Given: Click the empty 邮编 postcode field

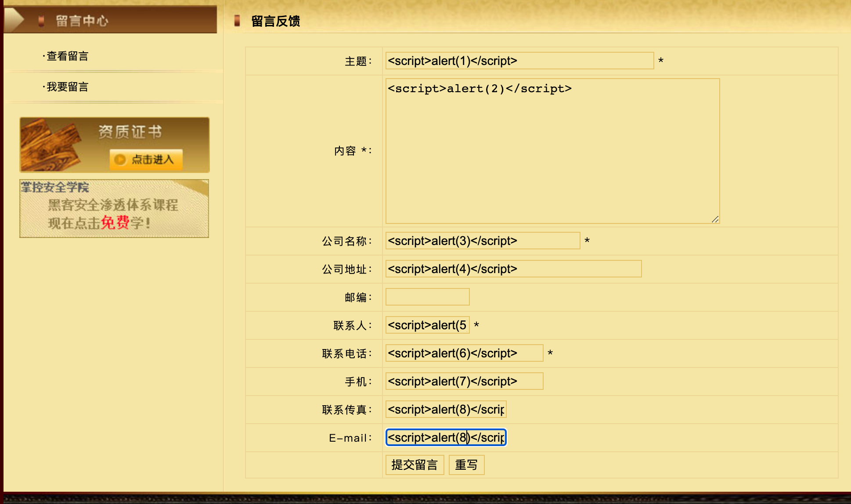Looking at the screenshot, I should click(428, 297).
